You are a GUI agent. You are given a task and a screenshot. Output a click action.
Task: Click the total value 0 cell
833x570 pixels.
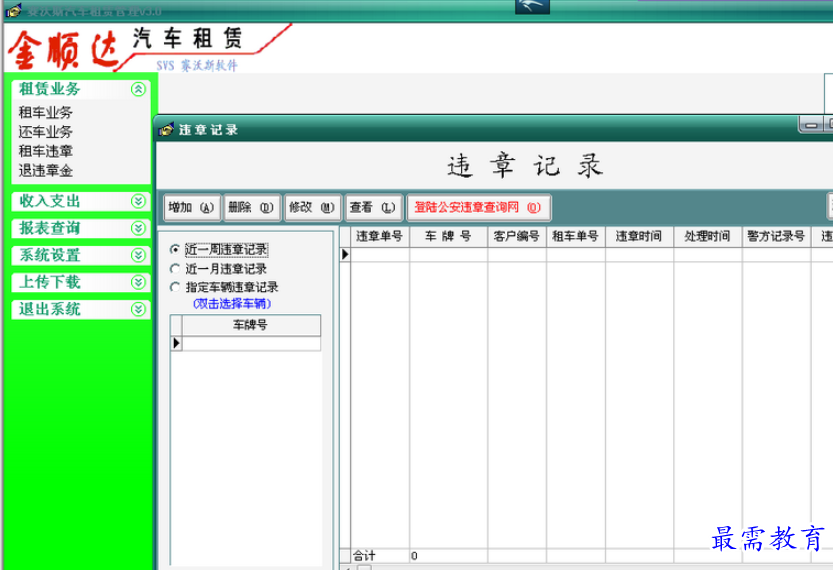(448, 556)
